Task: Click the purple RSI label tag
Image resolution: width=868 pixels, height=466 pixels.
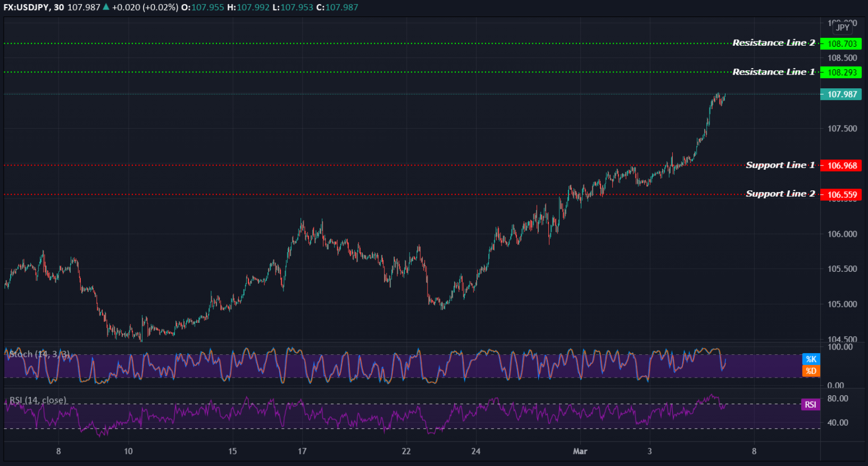Action: tap(811, 404)
